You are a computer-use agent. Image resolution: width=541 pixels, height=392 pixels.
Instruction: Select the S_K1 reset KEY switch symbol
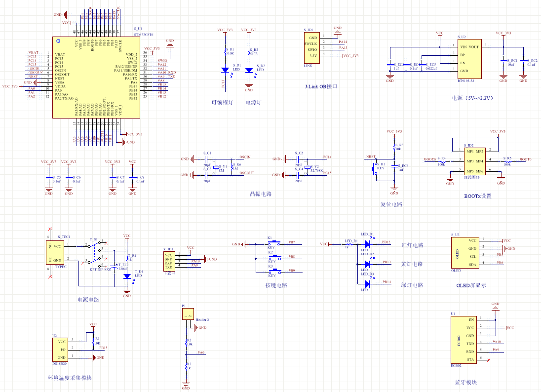point(375,169)
